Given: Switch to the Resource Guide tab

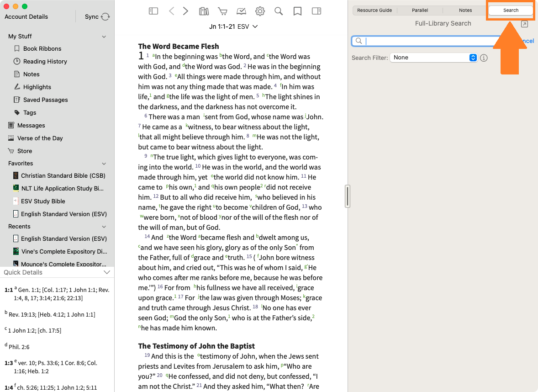Looking at the screenshot, I should coord(374,10).
